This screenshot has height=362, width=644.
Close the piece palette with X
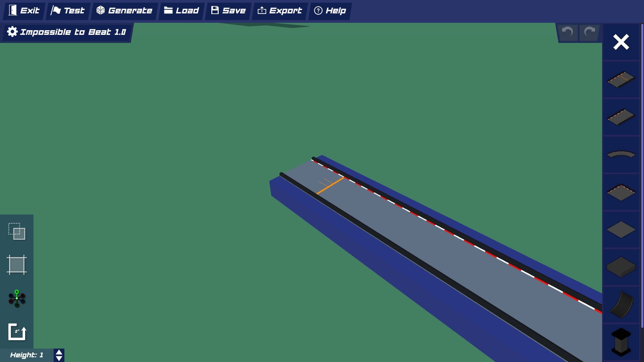[621, 42]
